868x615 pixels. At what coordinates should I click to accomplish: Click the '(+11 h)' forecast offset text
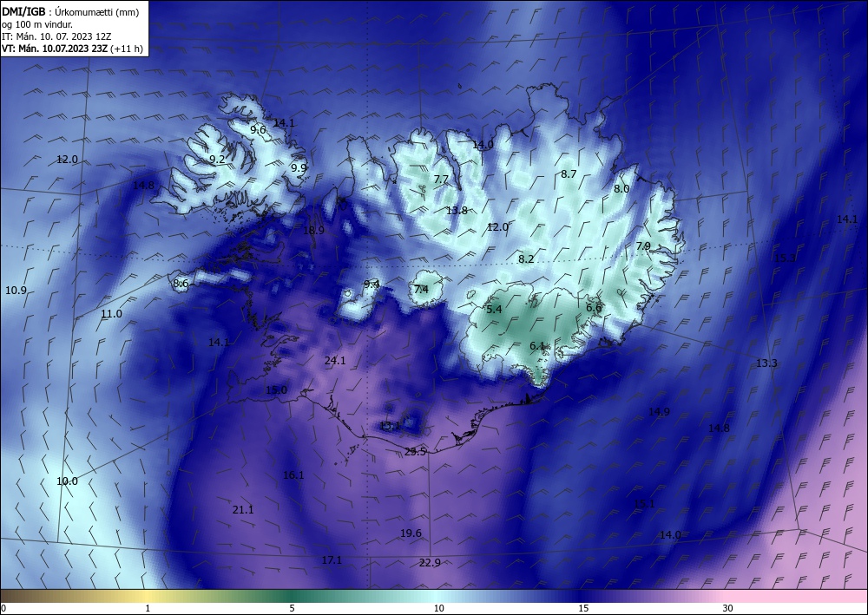tap(127, 49)
